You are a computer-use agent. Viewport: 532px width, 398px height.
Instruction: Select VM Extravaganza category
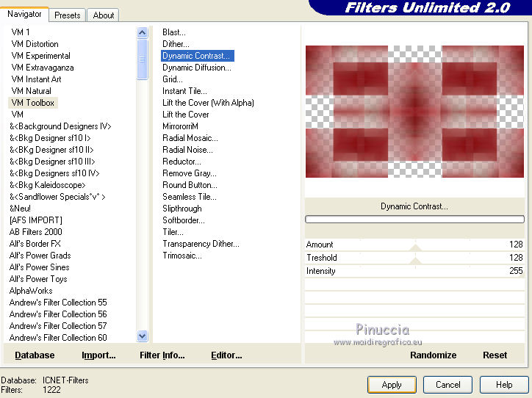click(x=43, y=68)
